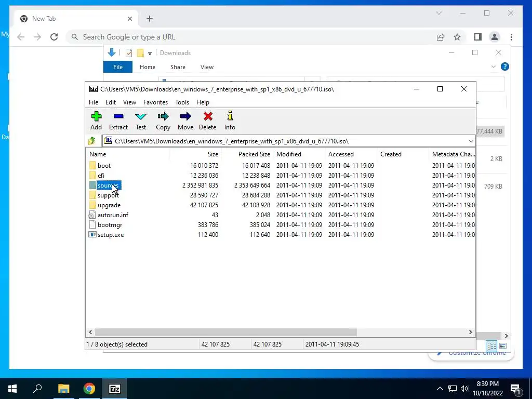Screen dimensions: 532x399
Task: Click the Add toolbar icon in 7-Zip
Action: [96, 116]
